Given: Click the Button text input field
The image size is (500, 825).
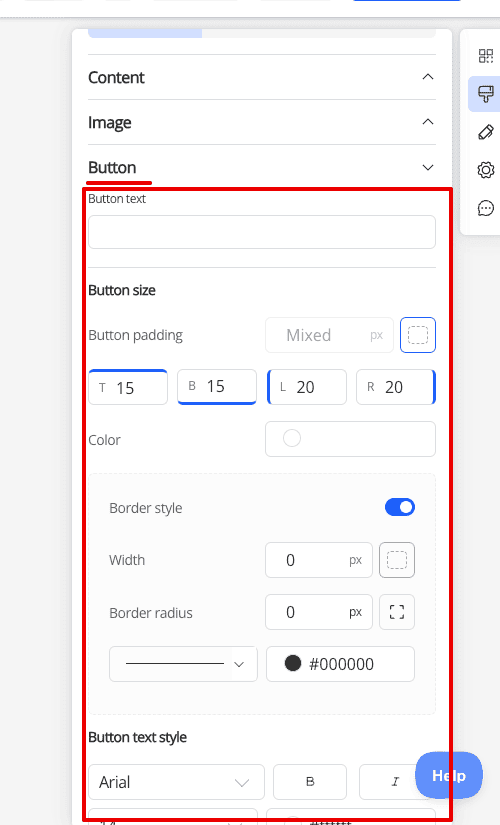Looking at the screenshot, I should (262, 232).
